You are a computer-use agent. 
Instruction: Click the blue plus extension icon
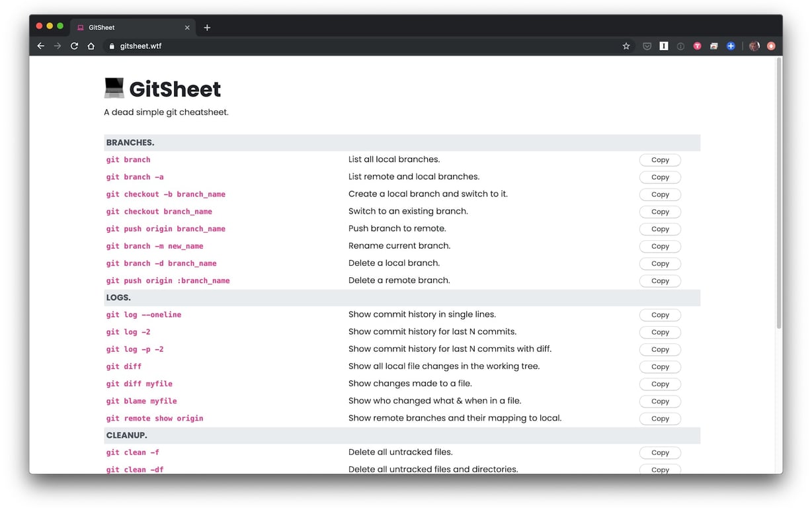pos(730,46)
